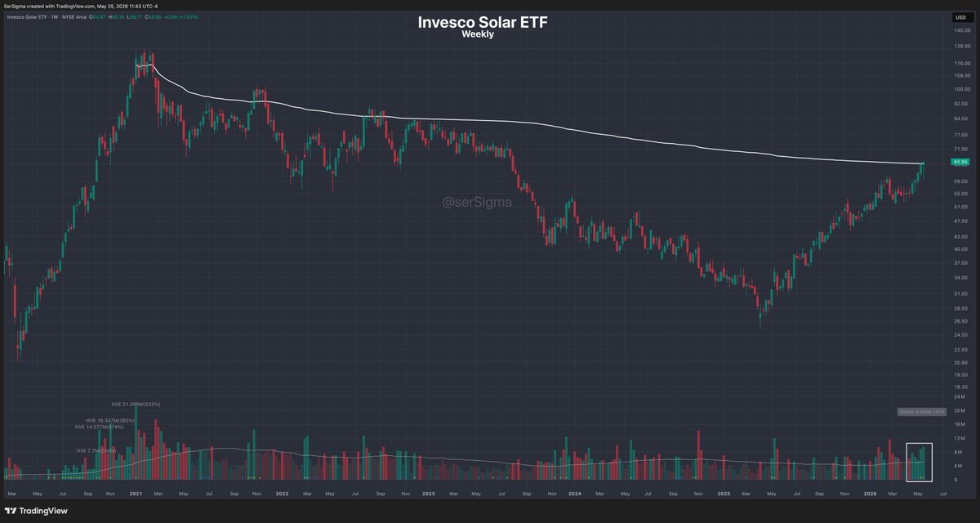Click the 24 M volume axis label
This screenshot has height=523, width=980.
960,399
